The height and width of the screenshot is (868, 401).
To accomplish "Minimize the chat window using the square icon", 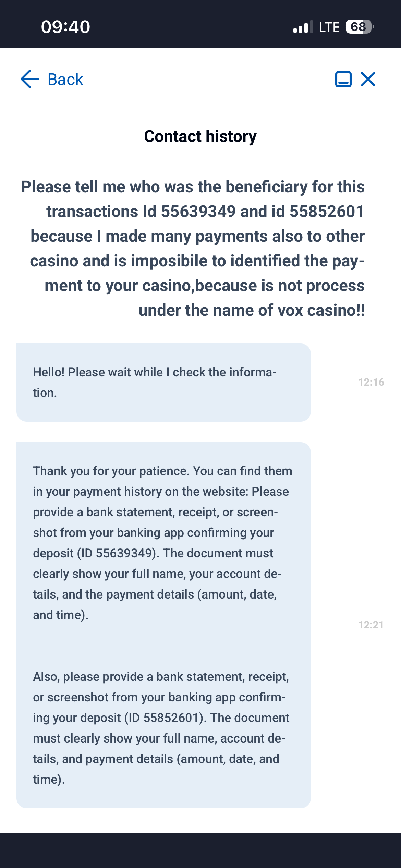I will [x=343, y=79].
